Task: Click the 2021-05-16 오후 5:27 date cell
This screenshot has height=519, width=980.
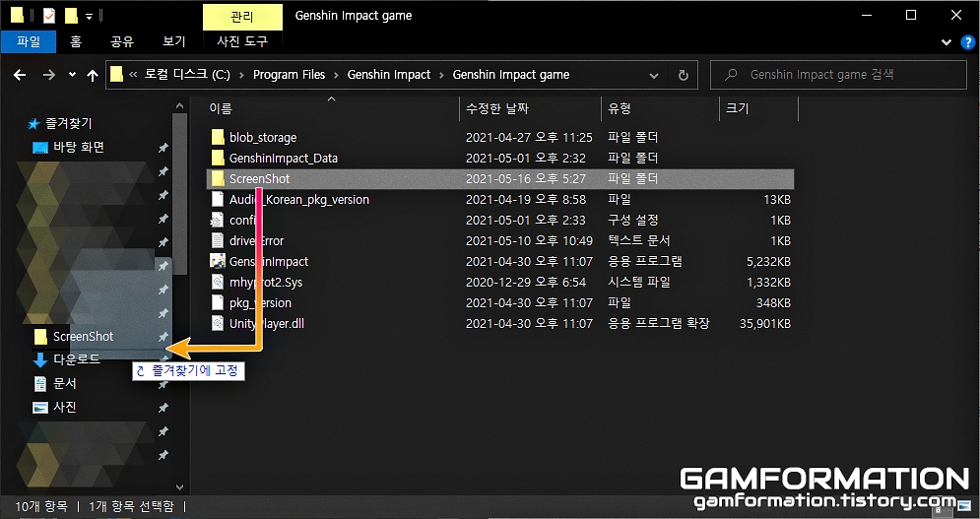Action: tap(526, 179)
